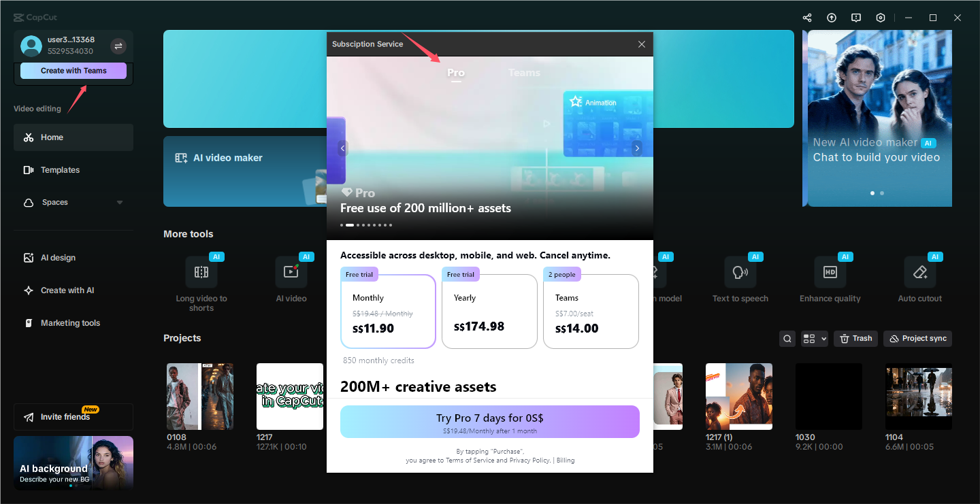Expand the Spaces section
This screenshot has height=504, width=980.
(119, 202)
